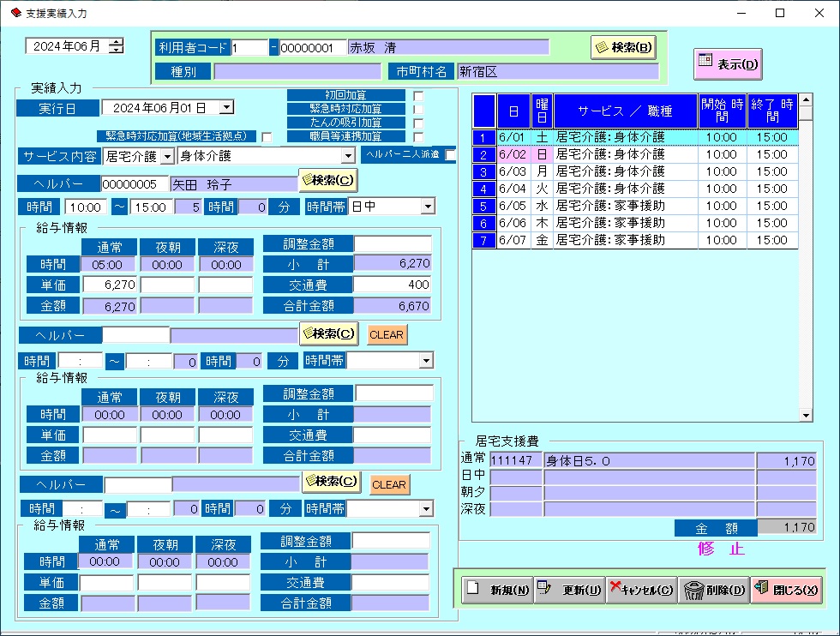The height and width of the screenshot is (636, 840).
Task: Open the third helper 時間帯 dropdown
Action: tap(427, 508)
